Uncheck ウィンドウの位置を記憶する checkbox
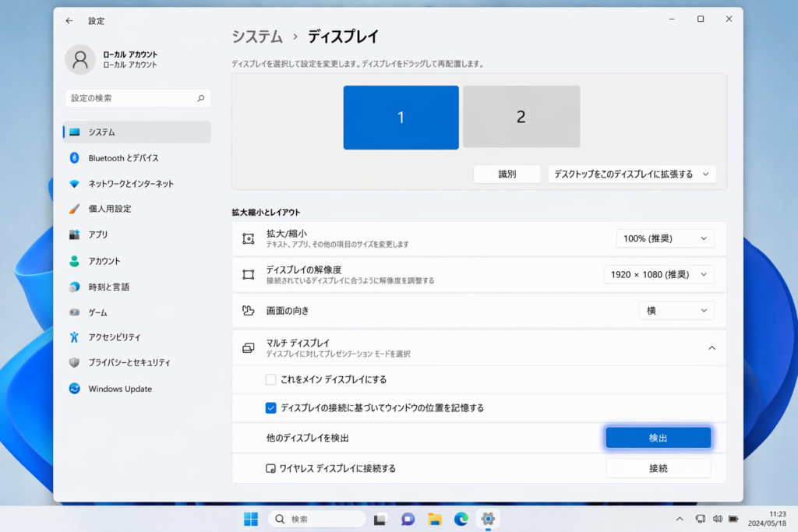This screenshot has width=798, height=532. tap(270, 408)
